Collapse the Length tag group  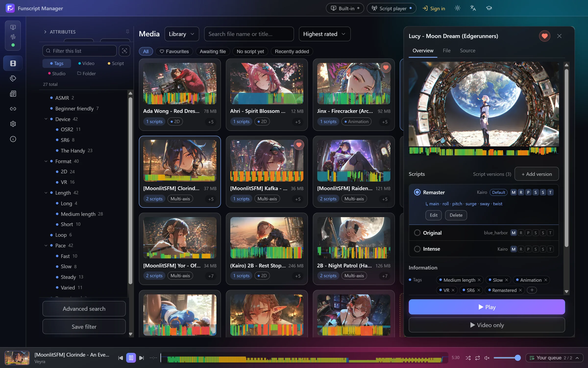pyautogui.click(x=46, y=193)
